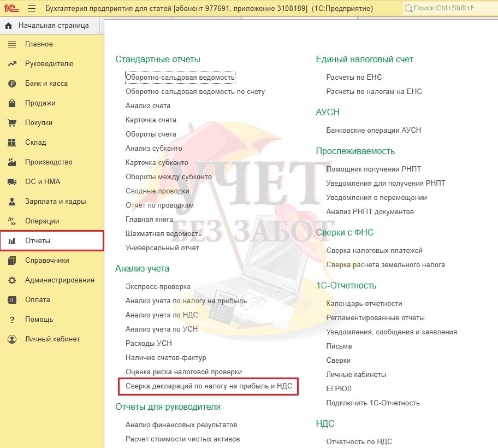Open the hamburger main menu icon
This screenshot has width=498, height=448.
32,8
